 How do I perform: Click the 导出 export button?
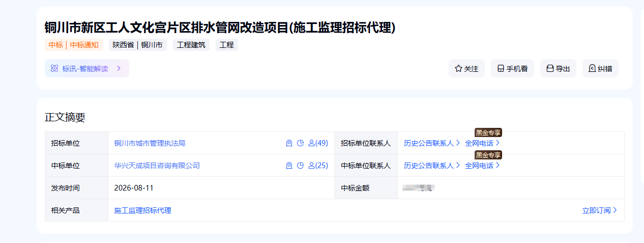pos(558,68)
